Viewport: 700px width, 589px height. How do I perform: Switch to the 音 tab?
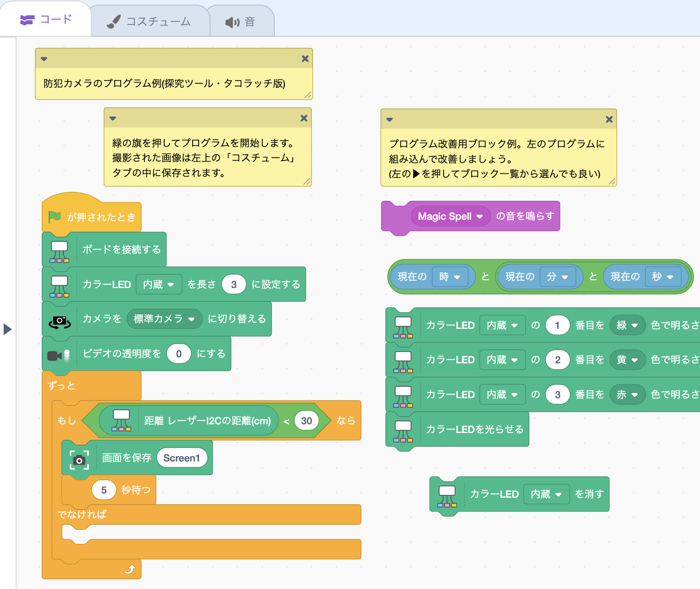(x=241, y=22)
